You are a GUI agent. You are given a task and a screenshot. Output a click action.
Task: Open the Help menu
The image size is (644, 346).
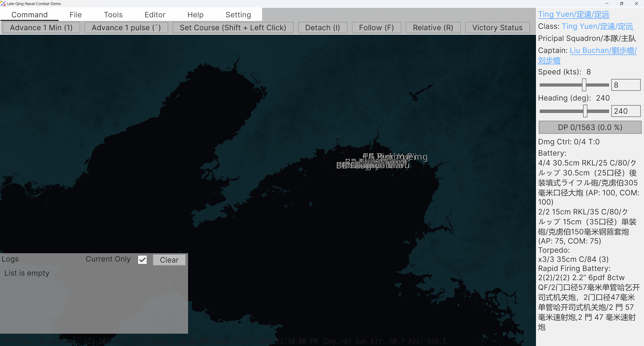tap(195, 15)
